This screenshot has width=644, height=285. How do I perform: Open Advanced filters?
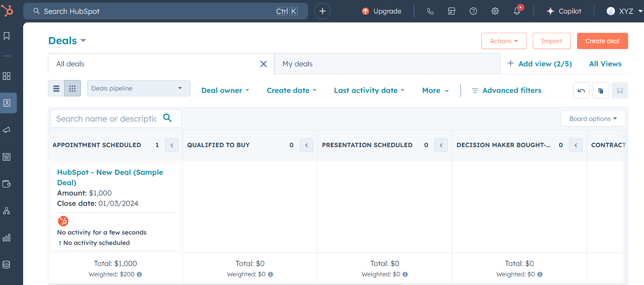pyautogui.click(x=507, y=91)
